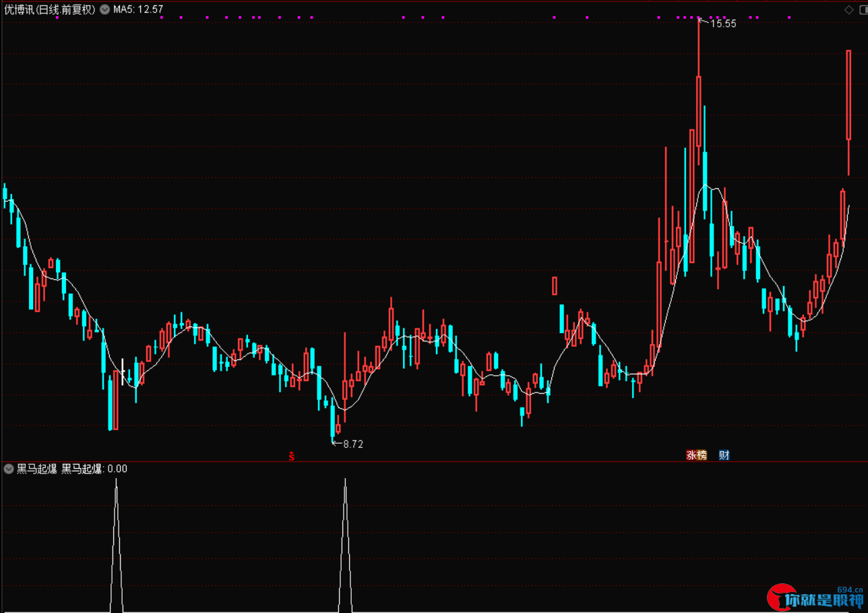The width and height of the screenshot is (868, 613).
Task: Open the 涨榜 tag under the chart
Action: [x=697, y=455]
